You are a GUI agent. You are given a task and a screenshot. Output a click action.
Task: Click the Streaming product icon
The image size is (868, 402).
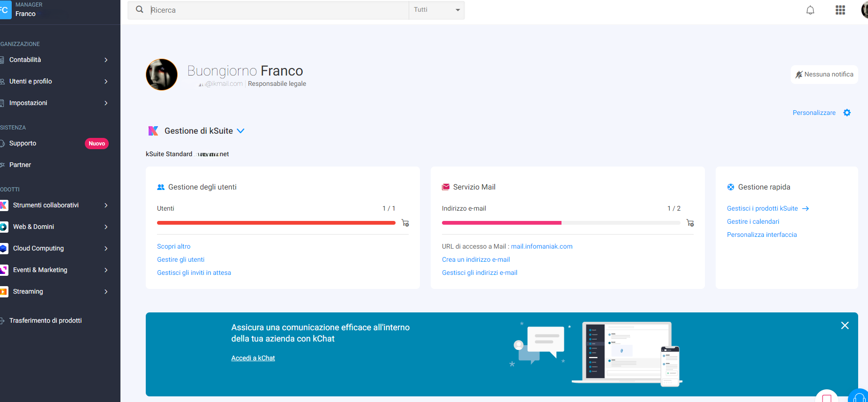pyautogui.click(x=4, y=291)
